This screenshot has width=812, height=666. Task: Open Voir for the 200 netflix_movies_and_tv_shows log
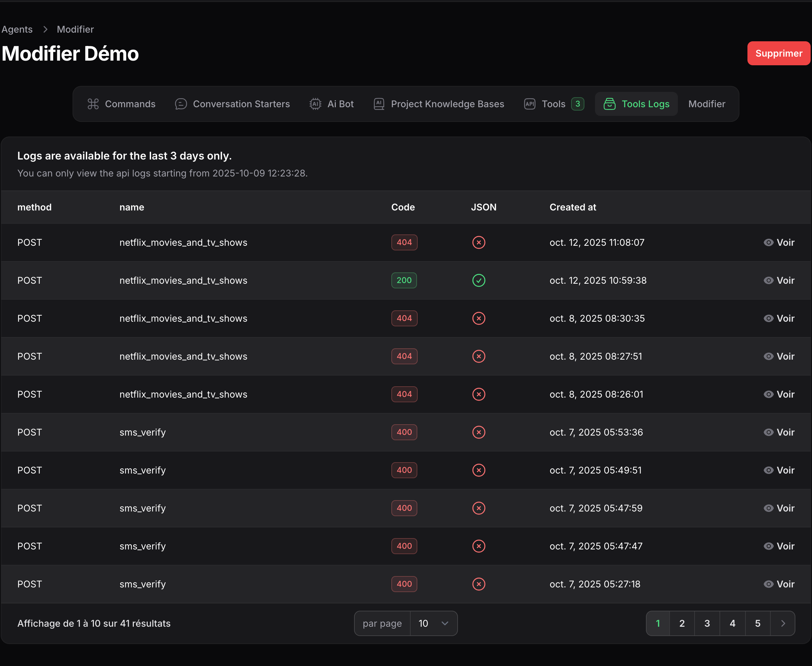pos(779,280)
